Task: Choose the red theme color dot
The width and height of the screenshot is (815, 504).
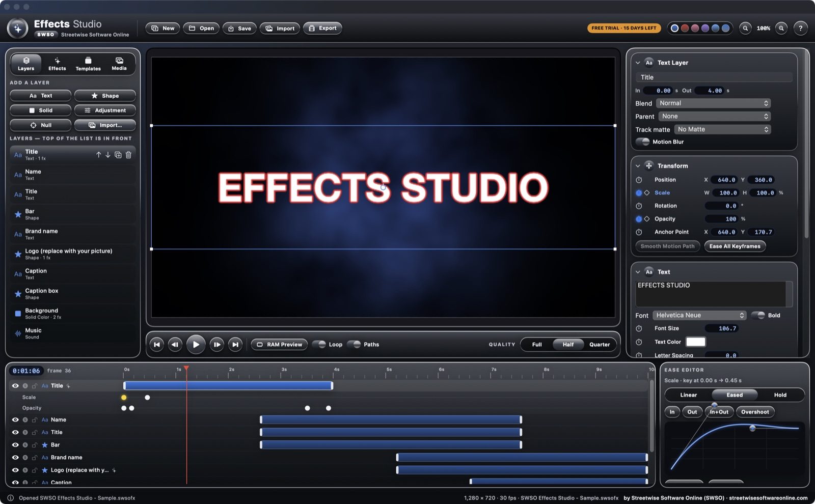Action: point(685,29)
